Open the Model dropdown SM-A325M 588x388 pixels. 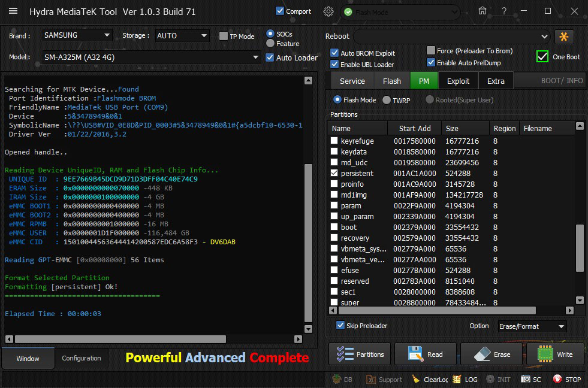point(151,57)
